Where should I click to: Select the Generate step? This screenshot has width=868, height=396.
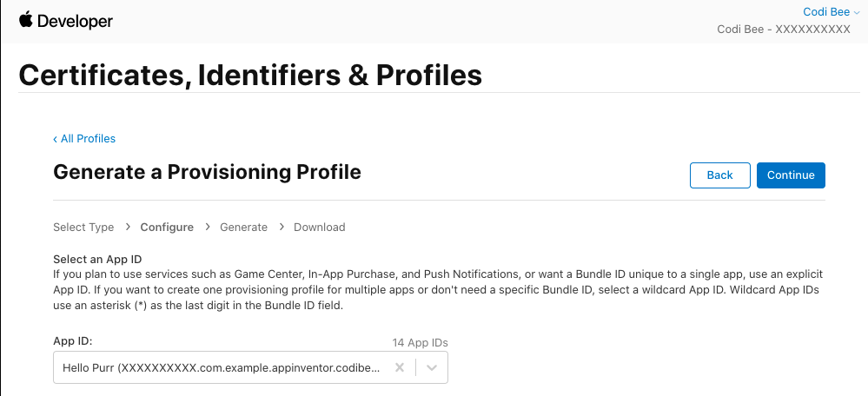pyautogui.click(x=243, y=227)
